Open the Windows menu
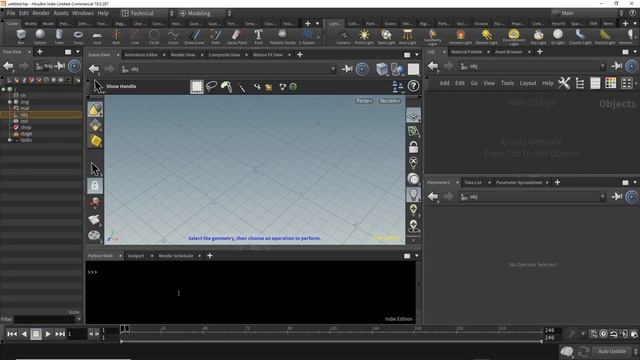The height and width of the screenshot is (360, 640). coord(83,13)
